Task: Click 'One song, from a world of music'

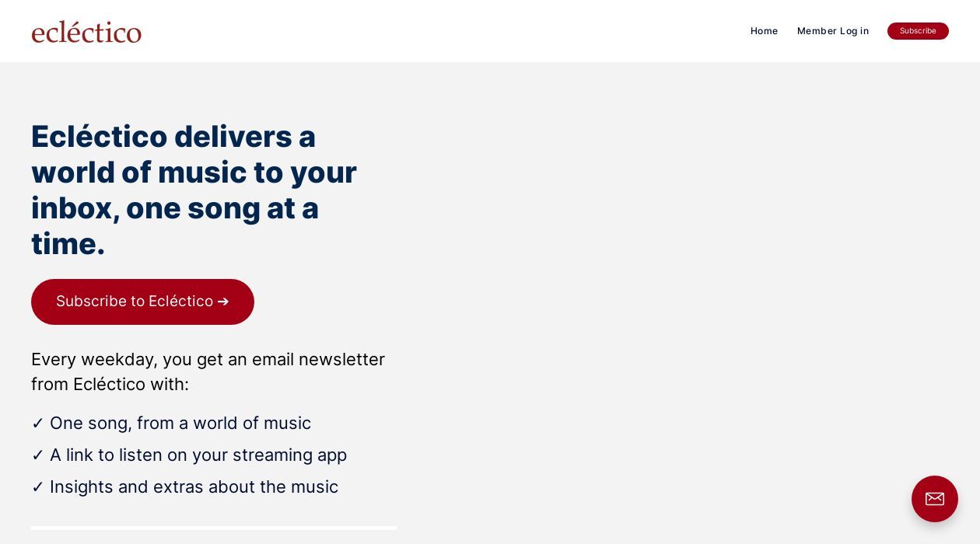Action: [180, 424]
